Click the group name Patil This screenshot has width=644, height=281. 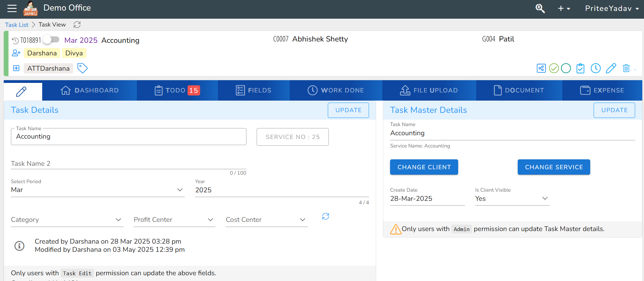pos(506,39)
